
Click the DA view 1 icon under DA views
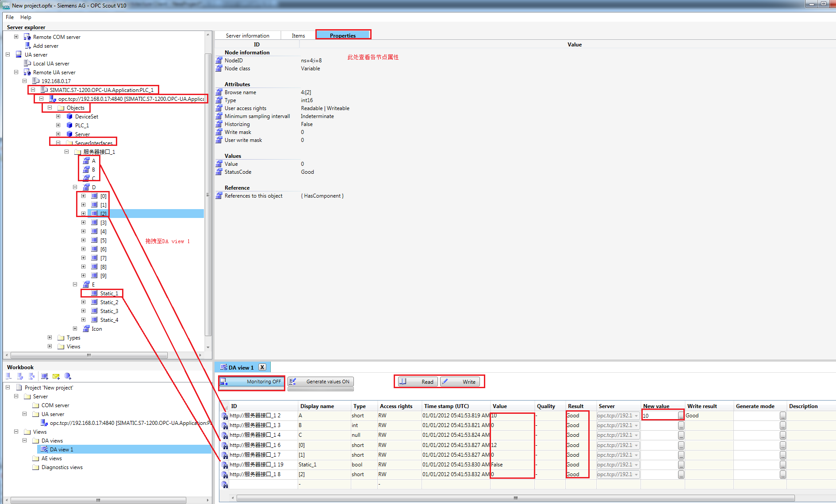click(44, 449)
